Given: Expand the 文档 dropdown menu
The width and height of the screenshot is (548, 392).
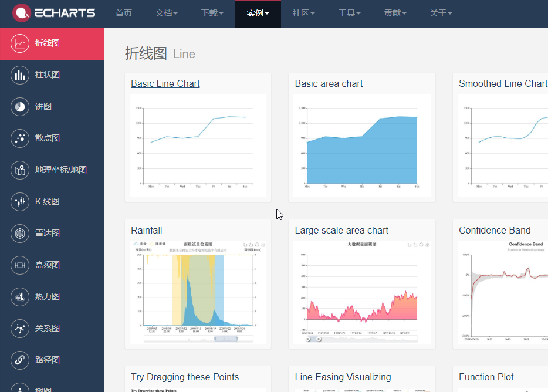Looking at the screenshot, I should [x=167, y=13].
